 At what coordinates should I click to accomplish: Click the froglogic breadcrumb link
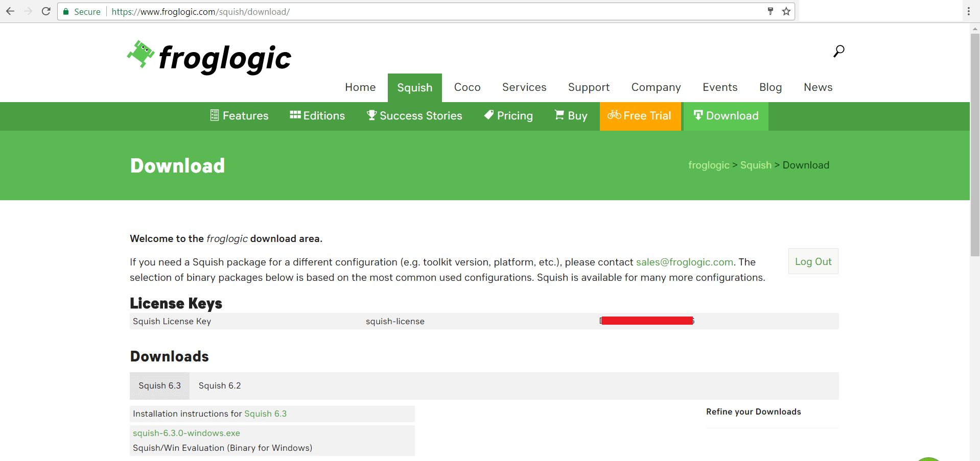pyautogui.click(x=709, y=165)
